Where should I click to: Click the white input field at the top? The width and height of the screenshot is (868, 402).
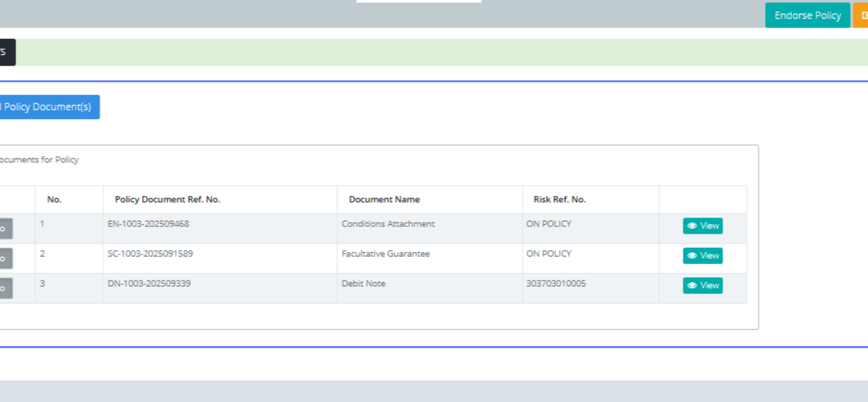419,1
